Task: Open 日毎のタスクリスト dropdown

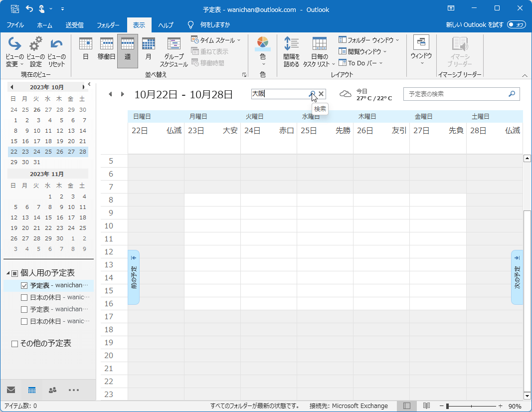Action: (x=319, y=51)
